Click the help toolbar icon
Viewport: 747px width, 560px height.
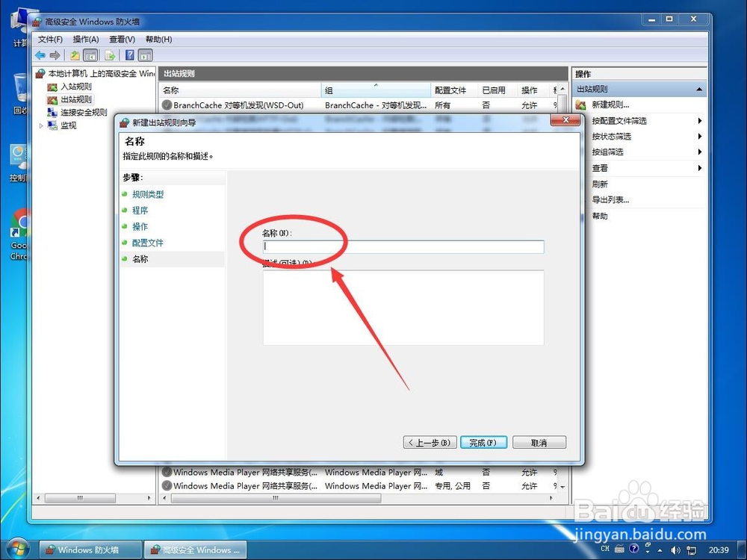129,55
